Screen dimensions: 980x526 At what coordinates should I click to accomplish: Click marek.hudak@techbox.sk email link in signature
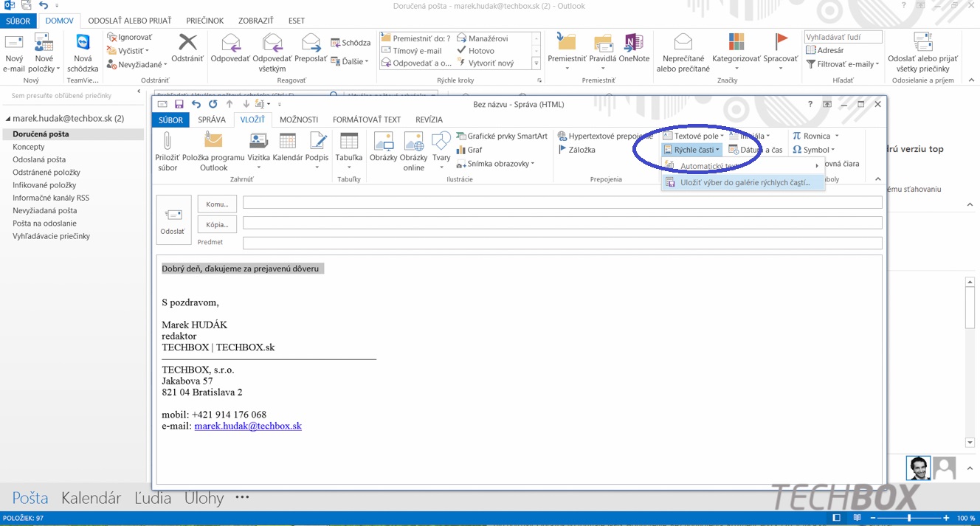pos(248,426)
